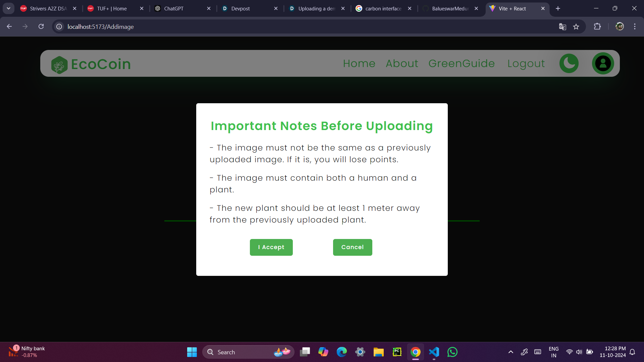The image size is (644, 362).
Task: Reload the page
Action: (x=41, y=26)
